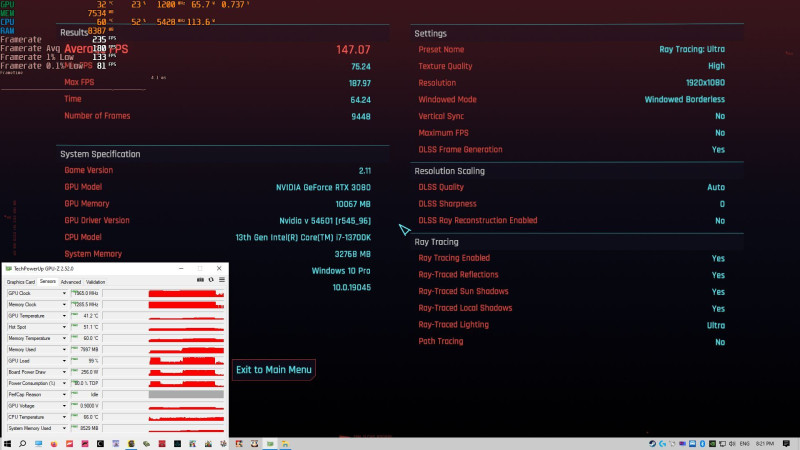Minimize the GPU-Z window

coord(181,268)
